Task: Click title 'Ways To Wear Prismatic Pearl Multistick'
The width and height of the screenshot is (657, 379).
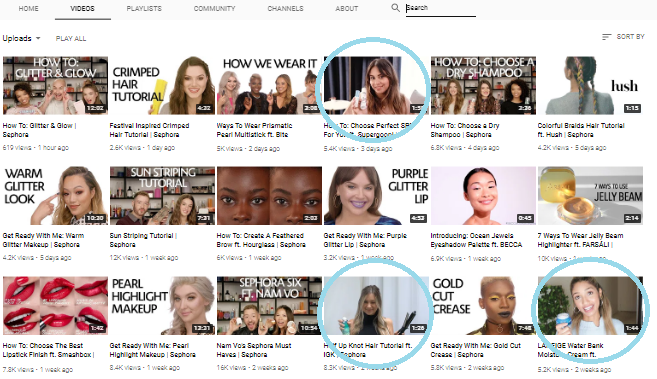Action: tap(254, 130)
